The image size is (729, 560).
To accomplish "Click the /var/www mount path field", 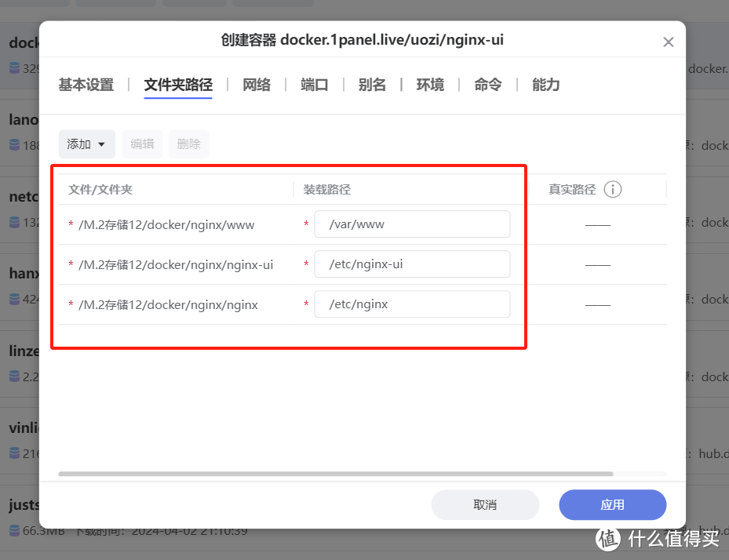I will coord(412,224).
